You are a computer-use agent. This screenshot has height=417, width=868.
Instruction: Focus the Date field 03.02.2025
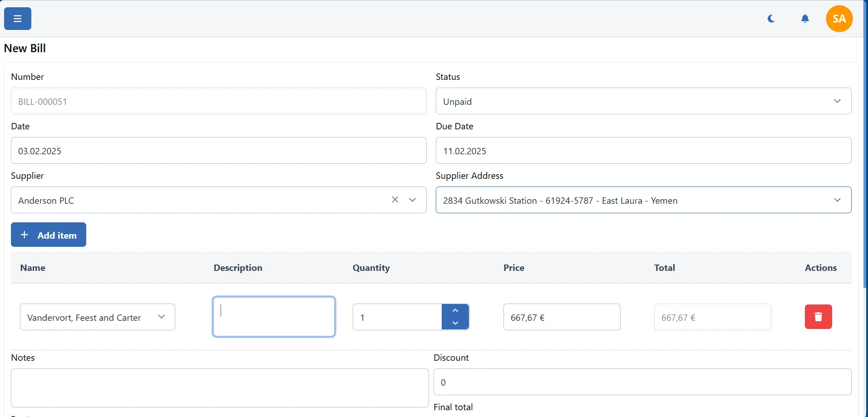tap(218, 151)
